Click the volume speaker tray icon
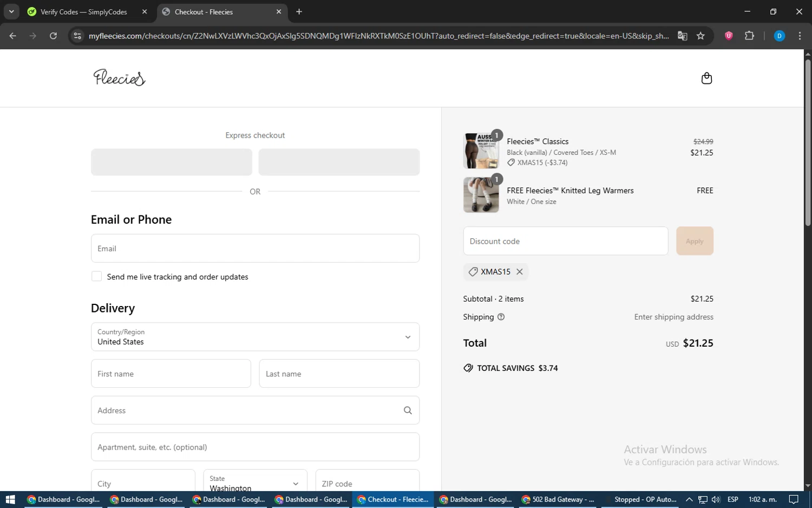 (x=716, y=499)
